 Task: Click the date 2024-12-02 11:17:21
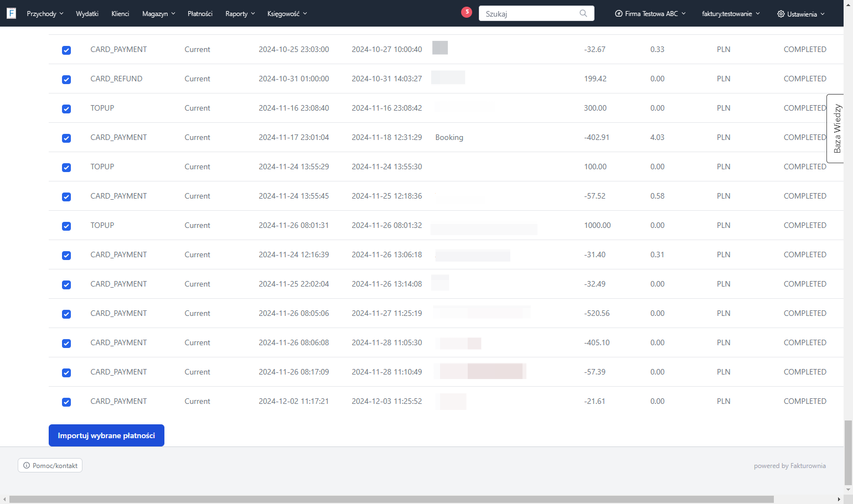[293, 401]
